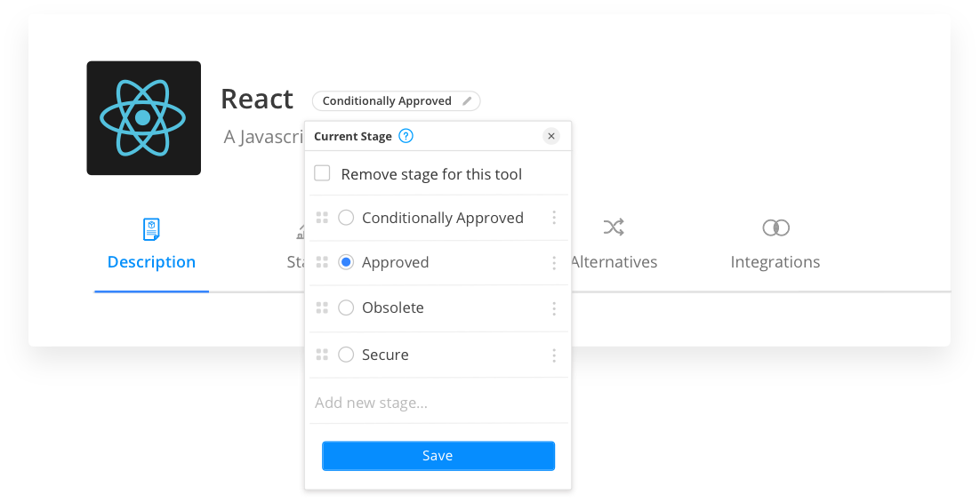Click the grip icon next to Obsolete
Image resolution: width=980 pixels, height=503 pixels.
pos(322,307)
